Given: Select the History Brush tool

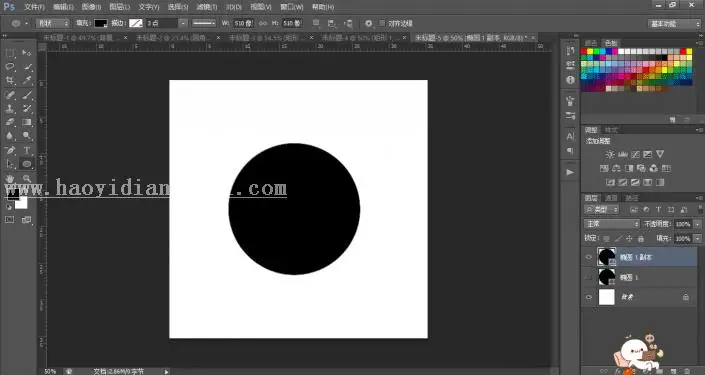Looking at the screenshot, I should 27,108.
